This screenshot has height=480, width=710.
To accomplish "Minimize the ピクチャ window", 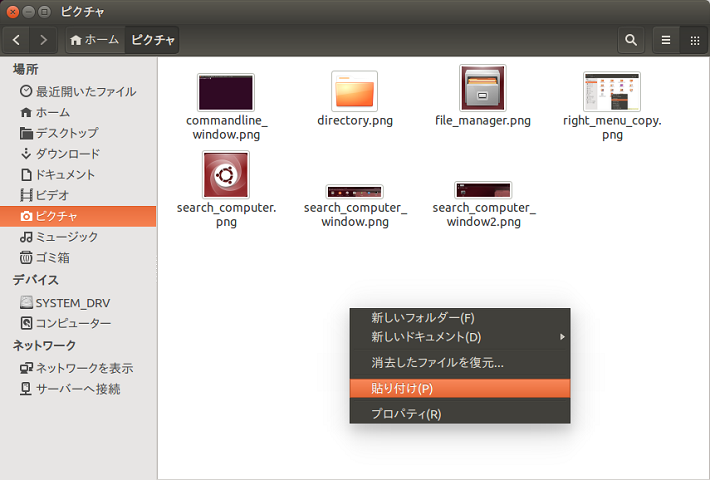I will pyautogui.click(x=29, y=12).
